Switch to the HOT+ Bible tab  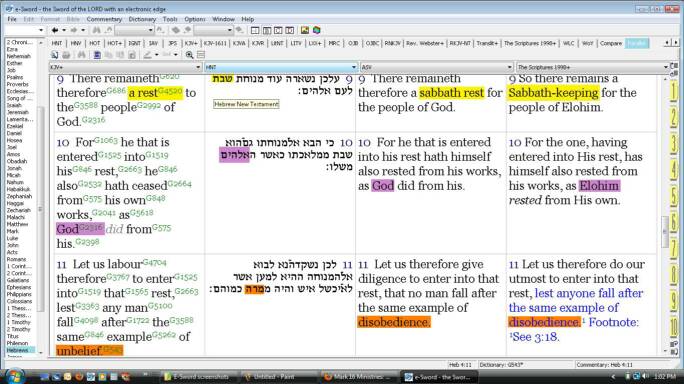tap(114, 43)
